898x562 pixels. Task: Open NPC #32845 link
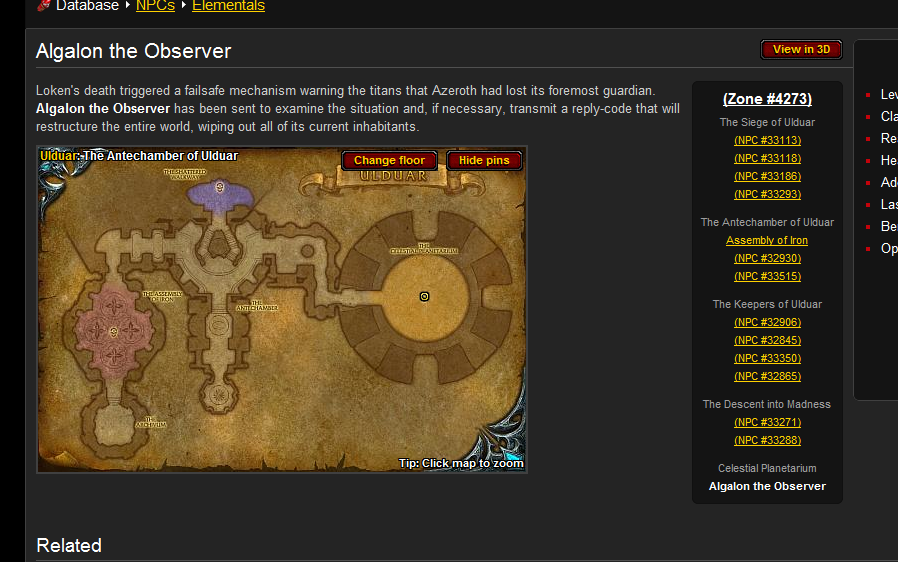(767, 340)
